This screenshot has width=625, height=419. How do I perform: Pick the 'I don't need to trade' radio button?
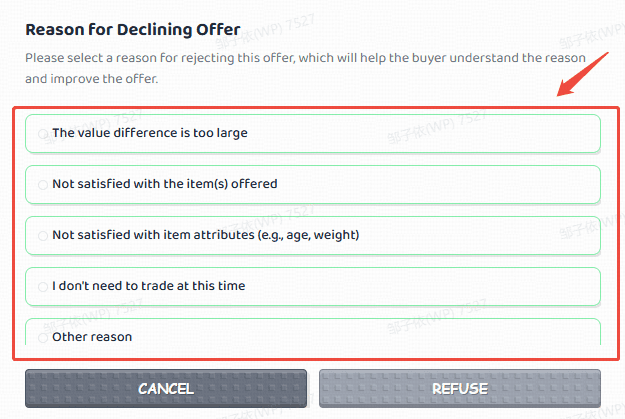tap(43, 287)
